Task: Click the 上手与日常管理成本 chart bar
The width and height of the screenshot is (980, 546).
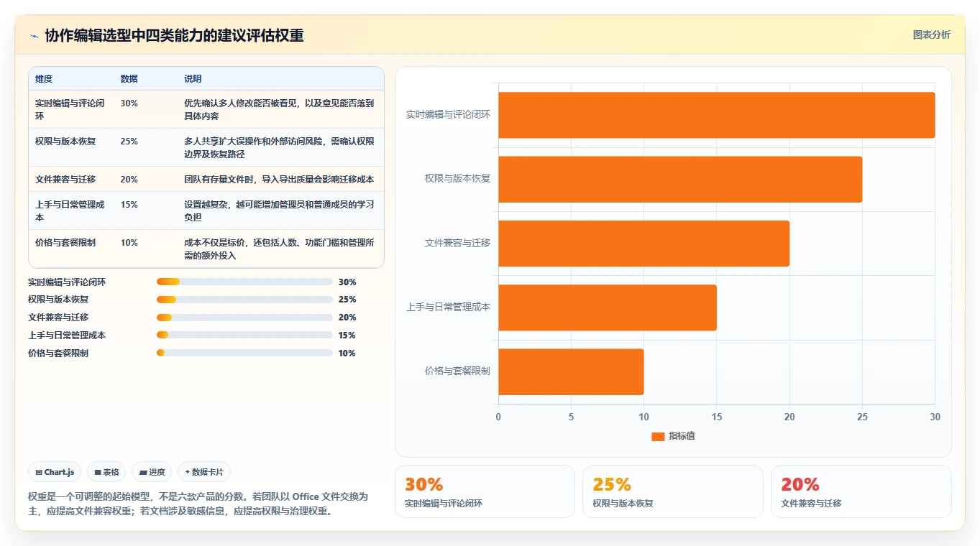Action: click(608, 307)
